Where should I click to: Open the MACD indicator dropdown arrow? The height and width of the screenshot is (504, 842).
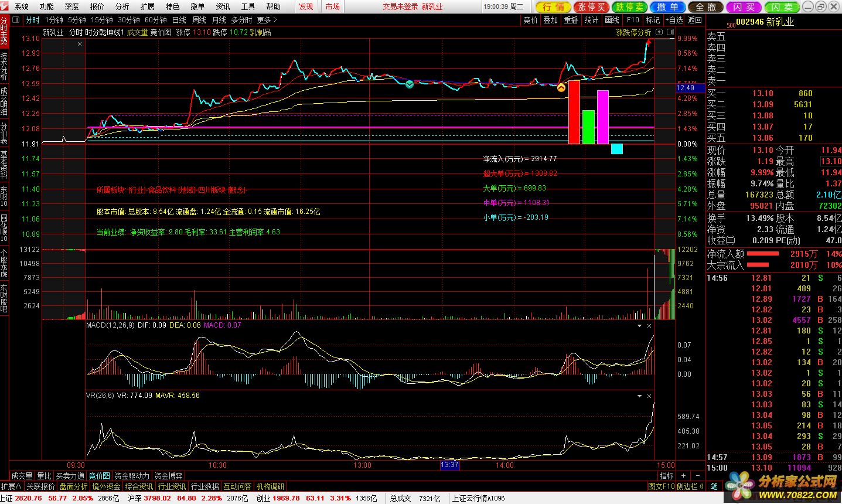pyautogui.click(x=640, y=325)
